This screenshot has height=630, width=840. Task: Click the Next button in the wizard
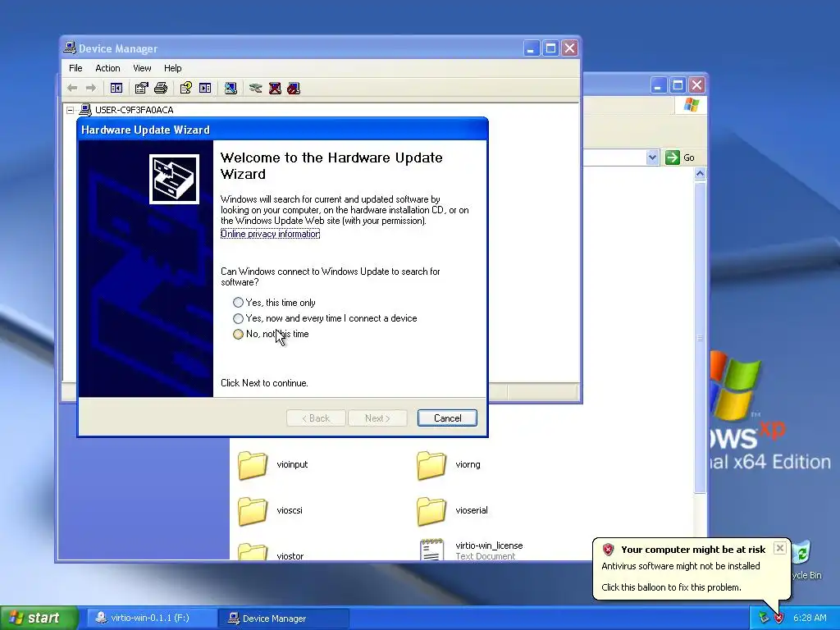[377, 418]
